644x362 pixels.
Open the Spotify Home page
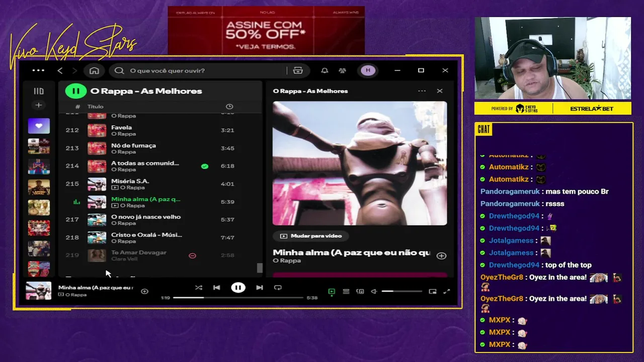[x=94, y=70]
